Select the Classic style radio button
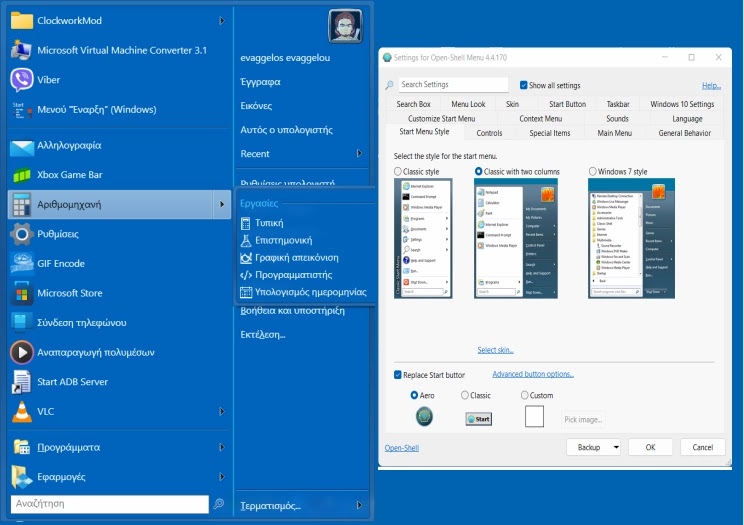The image size is (744, 525). [x=398, y=171]
